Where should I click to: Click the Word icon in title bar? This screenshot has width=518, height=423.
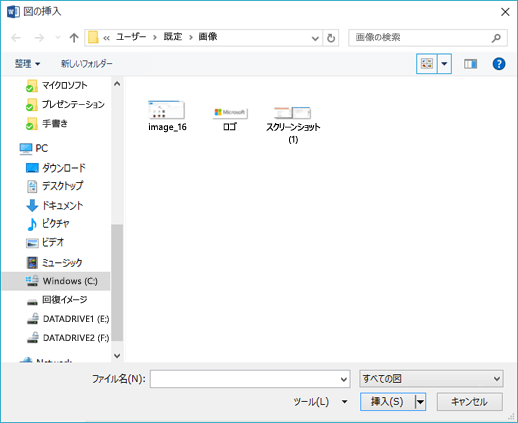pyautogui.click(x=13, y=12)
